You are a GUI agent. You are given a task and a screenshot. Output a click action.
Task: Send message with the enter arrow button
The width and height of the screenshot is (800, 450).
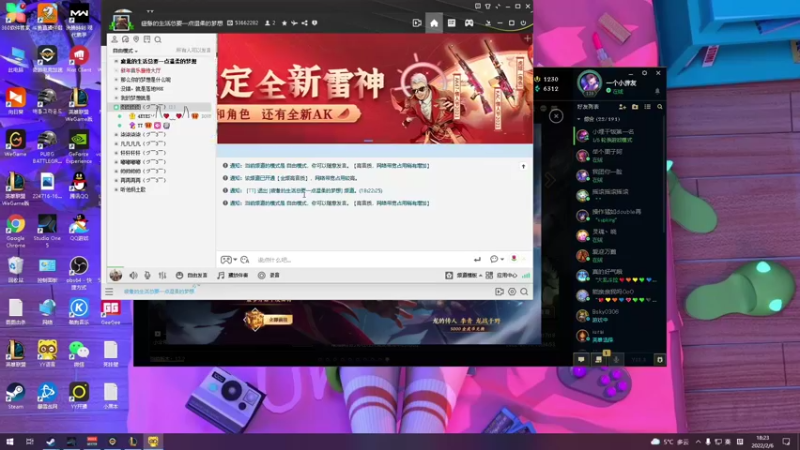coord(477,260)
